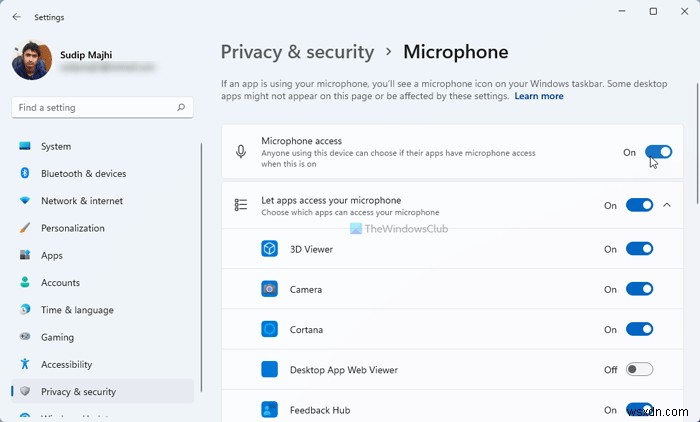This screenshot has width=700, height=422.
Task: Click the Apps icon in sidebar
Action: (x=25, y=255)
